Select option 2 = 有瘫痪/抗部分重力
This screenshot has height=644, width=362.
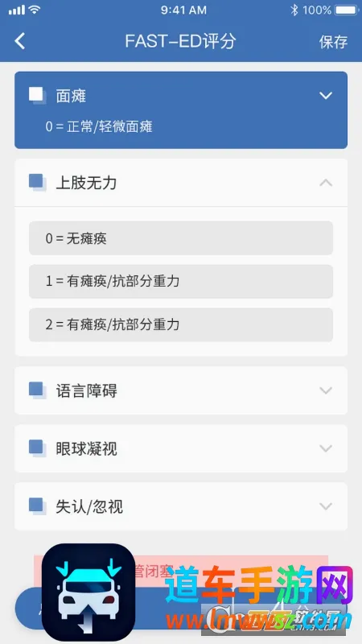pyautogui.click(x=181, y=325)
